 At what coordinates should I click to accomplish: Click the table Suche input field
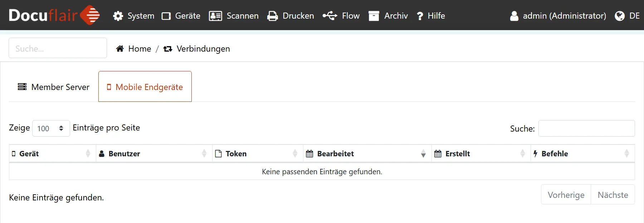586,128
